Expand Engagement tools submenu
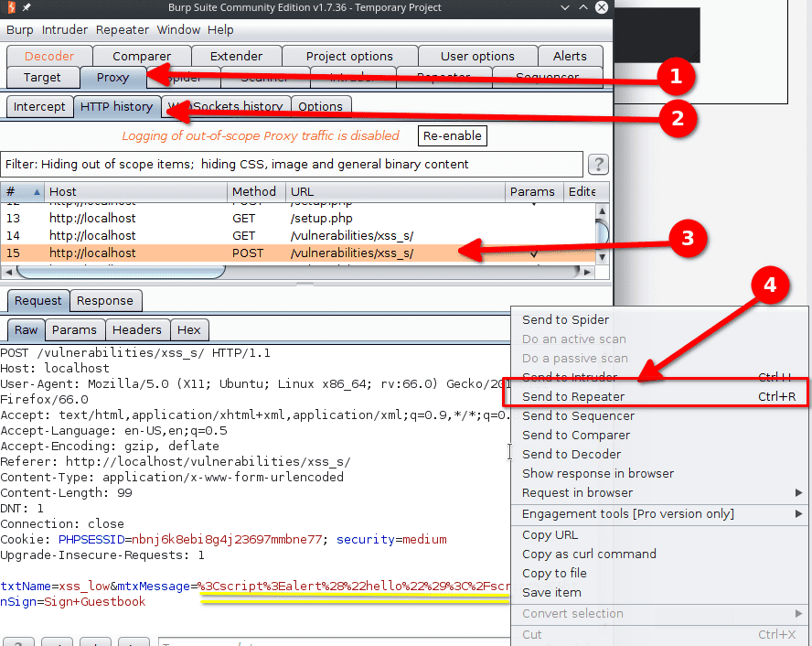 pyautogui.click(x=659, y=514)
